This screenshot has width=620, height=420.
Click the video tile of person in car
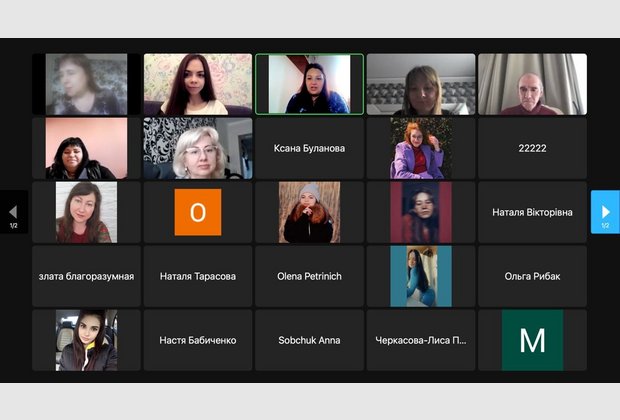click(x=86, y=340)
